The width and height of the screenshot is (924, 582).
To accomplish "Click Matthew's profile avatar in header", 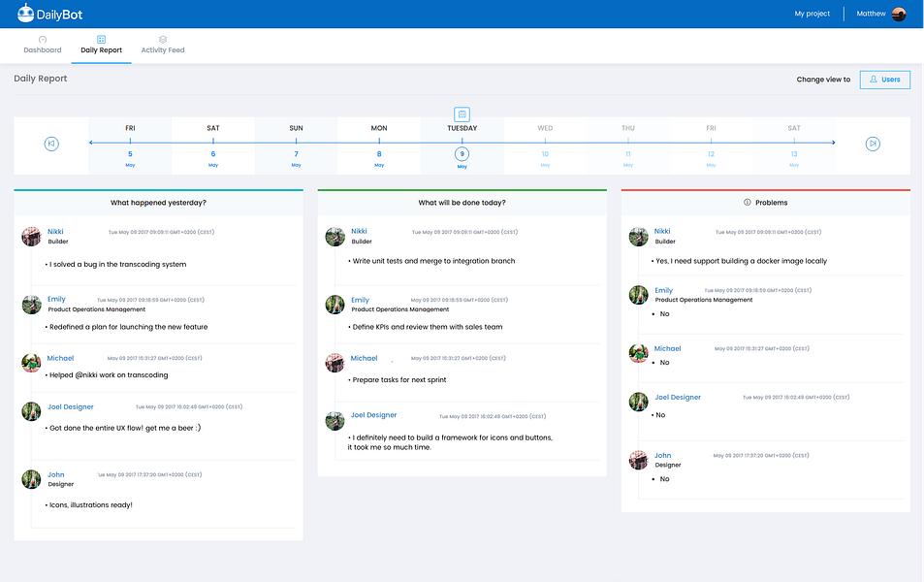I will click(899, 14).
